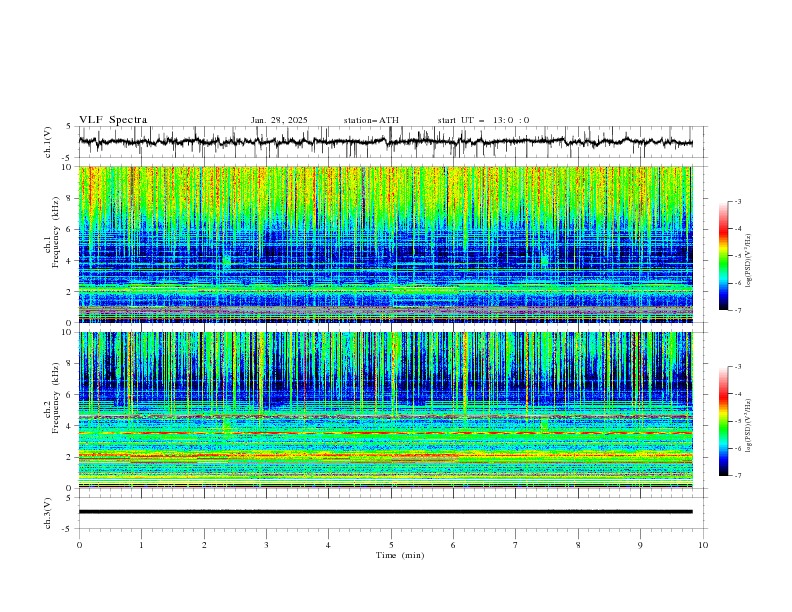Click the "VLF Spectra" title text
The width and height of the screenshot is (792, 612).
click(113, 120)
